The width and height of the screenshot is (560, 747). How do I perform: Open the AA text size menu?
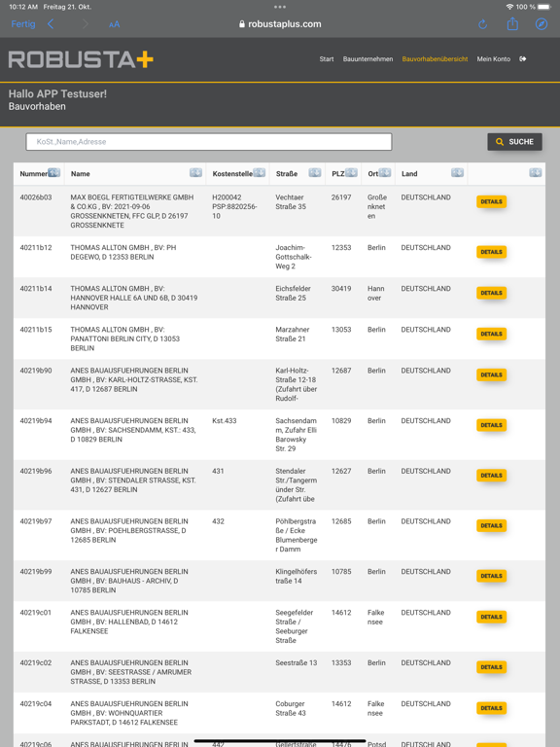115,24
